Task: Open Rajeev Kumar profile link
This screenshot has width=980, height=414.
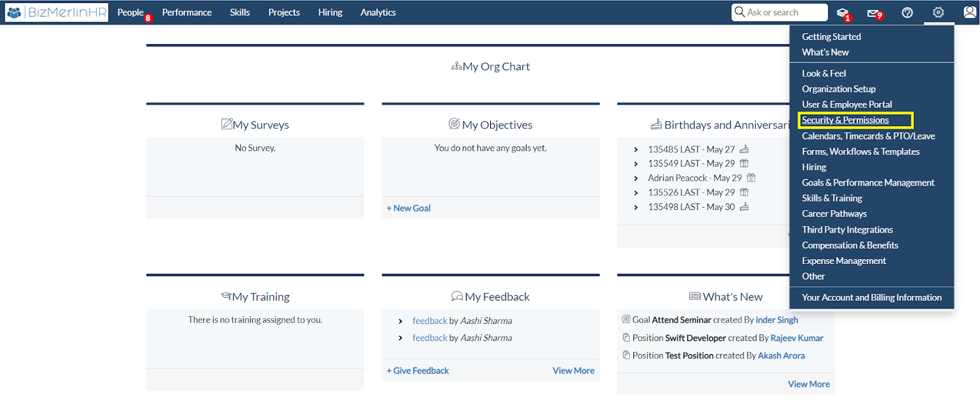Action: pos(797,338)
